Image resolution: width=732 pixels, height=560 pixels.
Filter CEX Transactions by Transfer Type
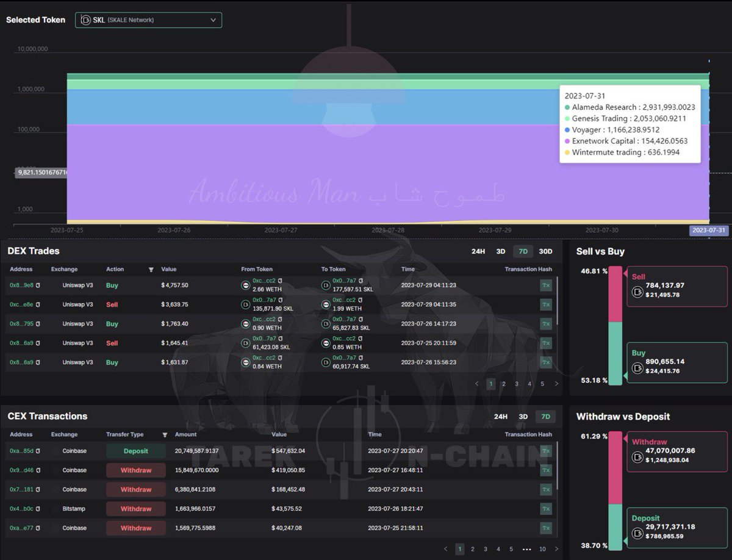(x=165, y=435)
